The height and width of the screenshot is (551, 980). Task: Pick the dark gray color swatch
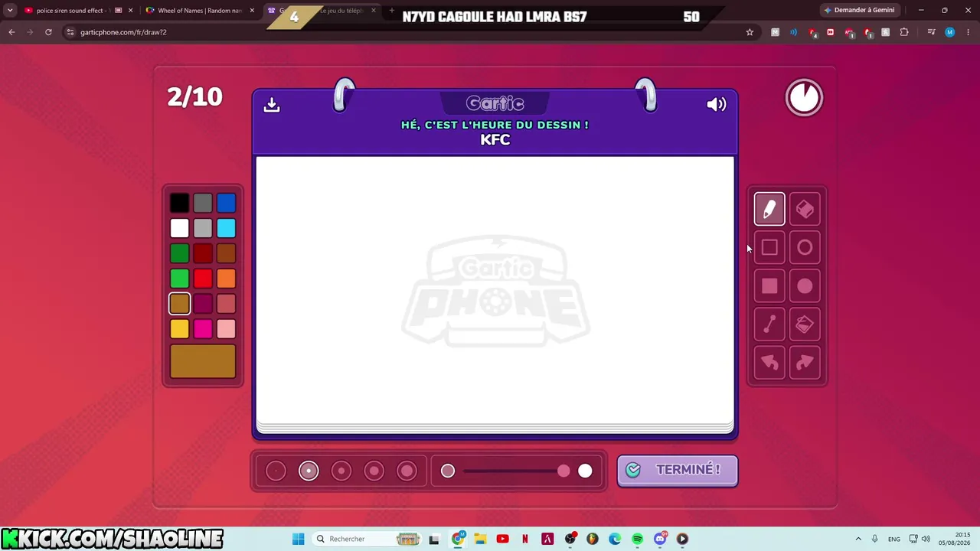[x=203, y=203]
